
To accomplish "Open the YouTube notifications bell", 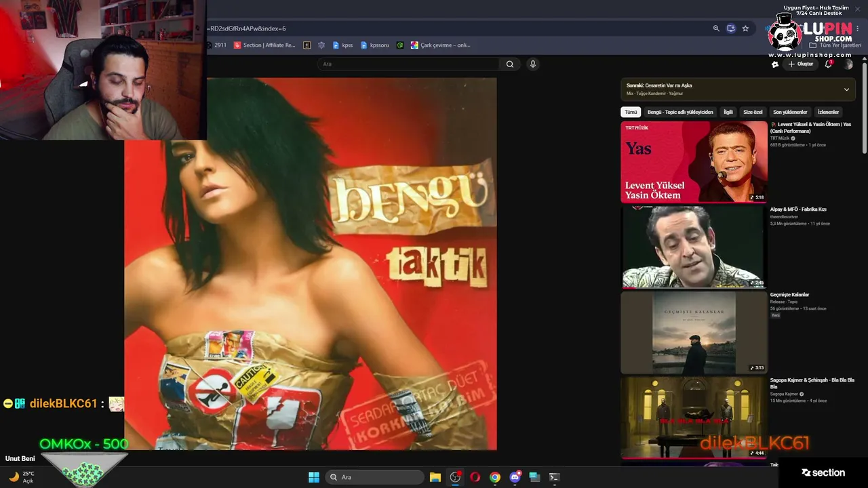I will [828, 64].
